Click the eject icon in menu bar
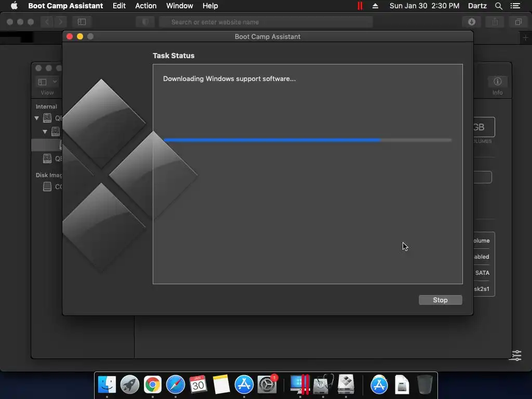The width and height of the screenshot is (532, 399). tap(375, 6)
